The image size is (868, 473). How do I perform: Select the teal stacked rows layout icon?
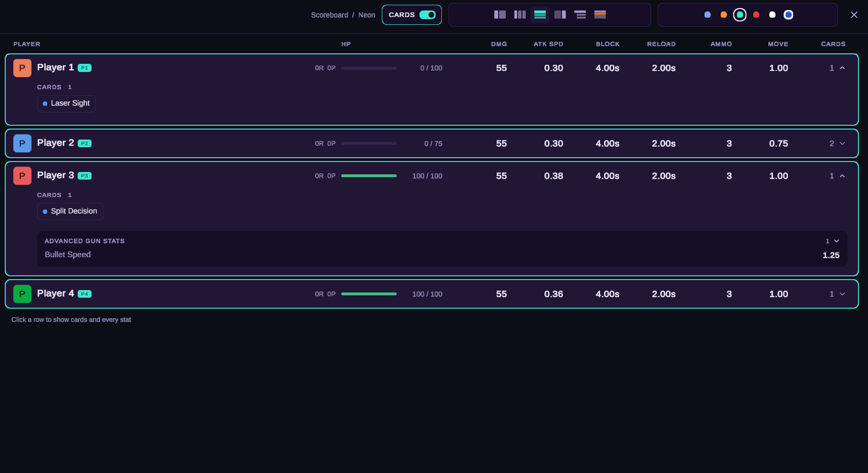(540, 15)
